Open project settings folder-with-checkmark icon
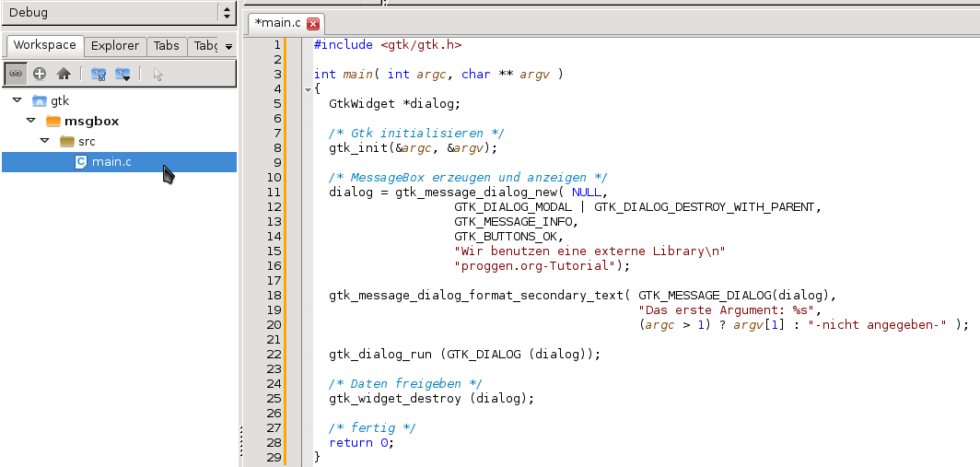Image resolution: width=980 pixels, height=467 pixels. 98,74
